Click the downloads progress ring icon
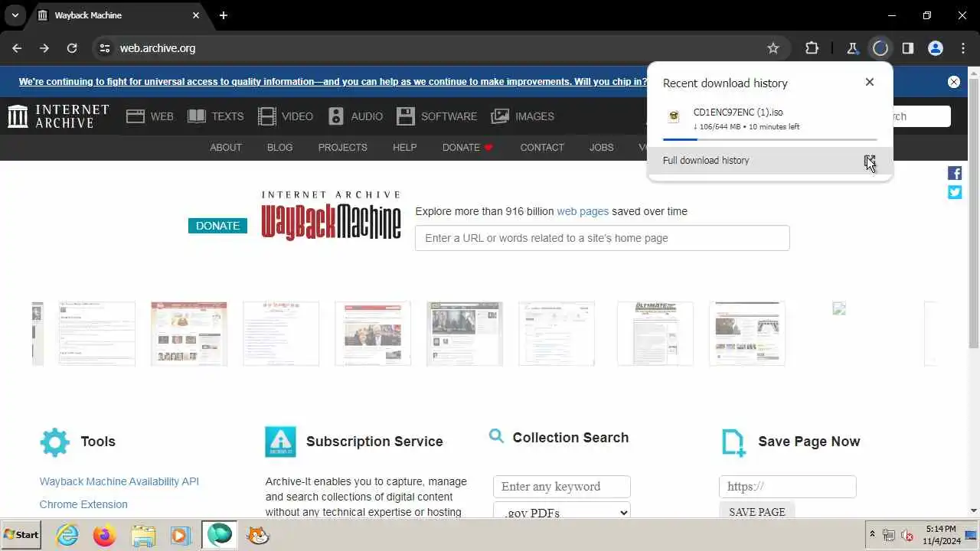This screenshot has height=551, width=980. [880, 48]
